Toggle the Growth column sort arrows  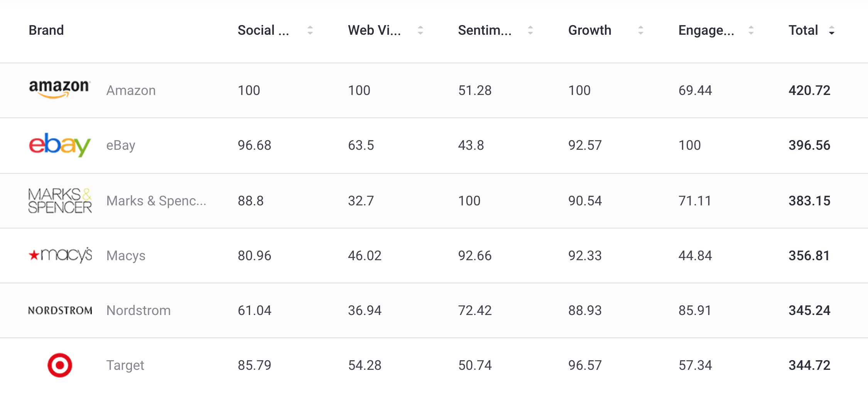[x=640, y=30]
